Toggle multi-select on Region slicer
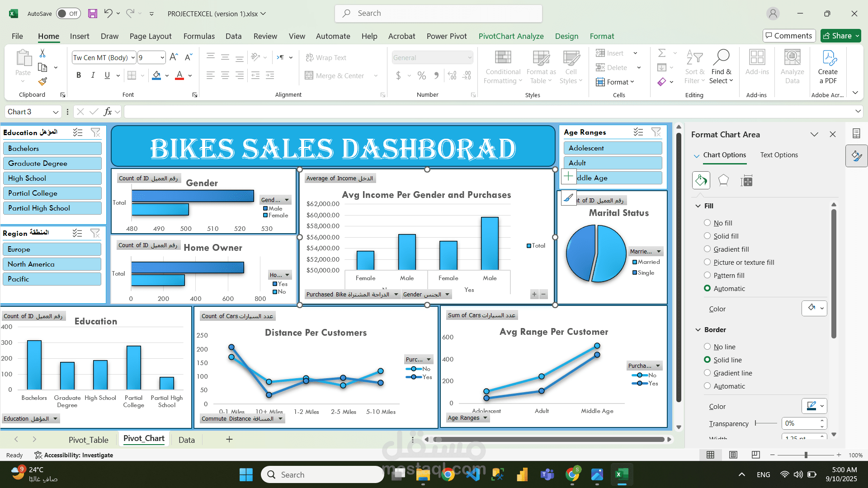The width and height of the screenshot is (868, 488). (77, 233)
